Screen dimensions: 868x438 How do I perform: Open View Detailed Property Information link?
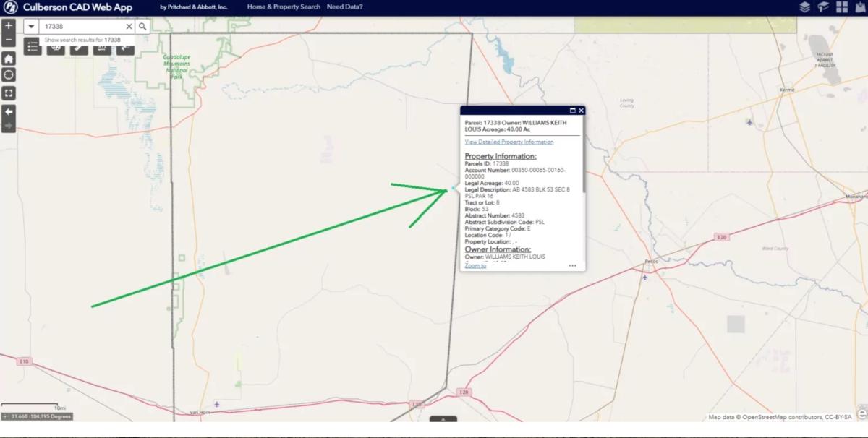[x=508, y=142]
